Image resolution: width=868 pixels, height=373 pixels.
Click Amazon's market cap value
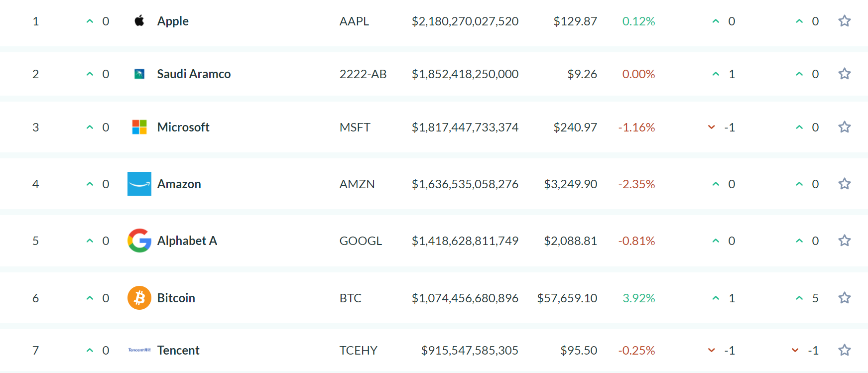[465, 184]
